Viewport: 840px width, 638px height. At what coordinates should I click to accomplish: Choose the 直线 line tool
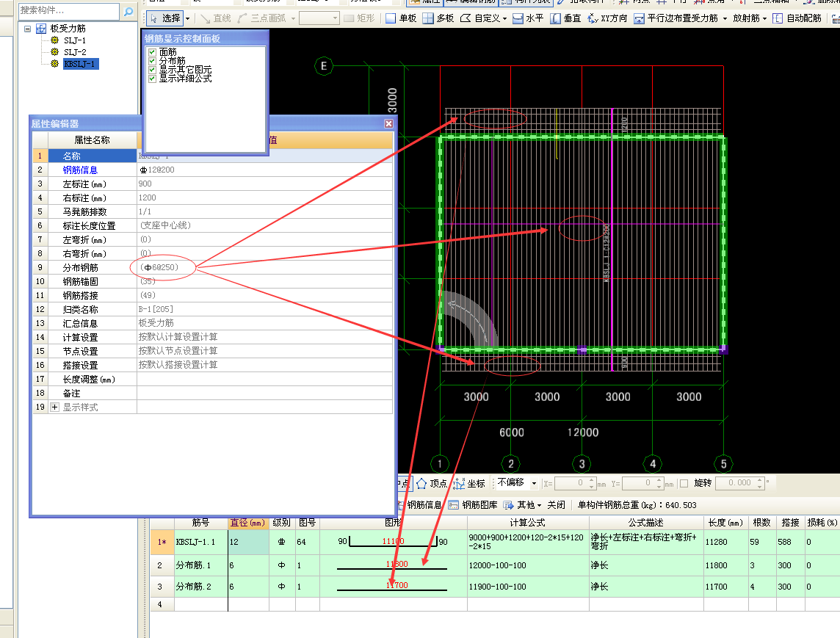(215, 19)
